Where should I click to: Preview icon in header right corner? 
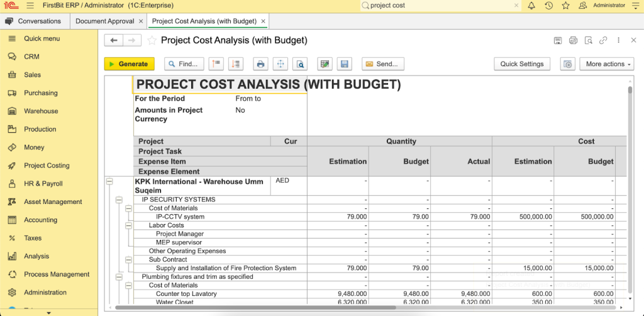588,40
